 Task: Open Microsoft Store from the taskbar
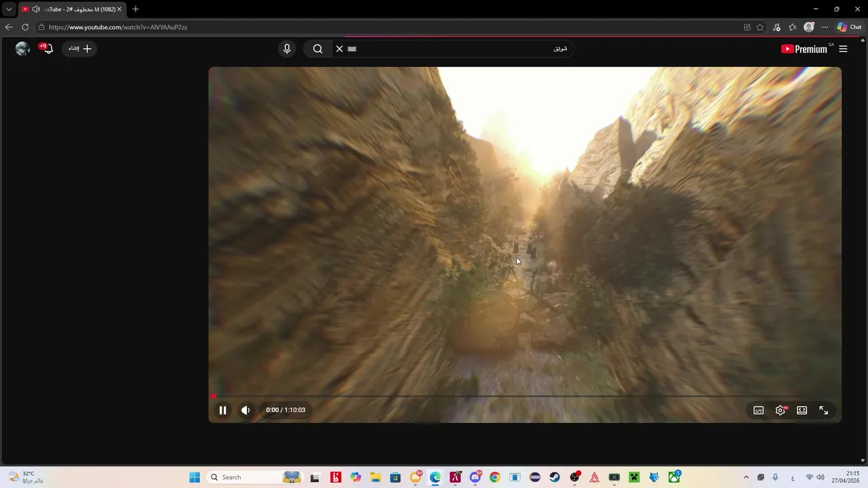tap(395, 477)
